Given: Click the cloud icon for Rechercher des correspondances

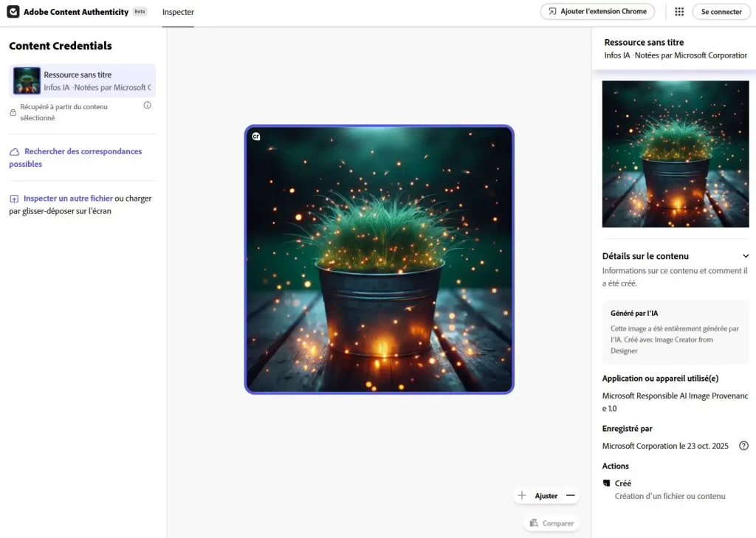Looking at the screenshot, I should [15, 152].
